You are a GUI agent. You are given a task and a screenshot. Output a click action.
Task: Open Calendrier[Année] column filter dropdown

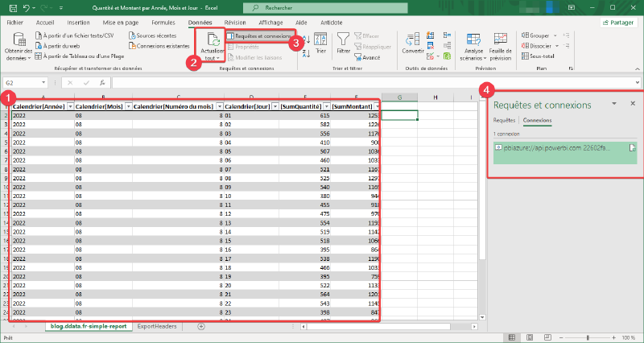[x=70, y=107]
